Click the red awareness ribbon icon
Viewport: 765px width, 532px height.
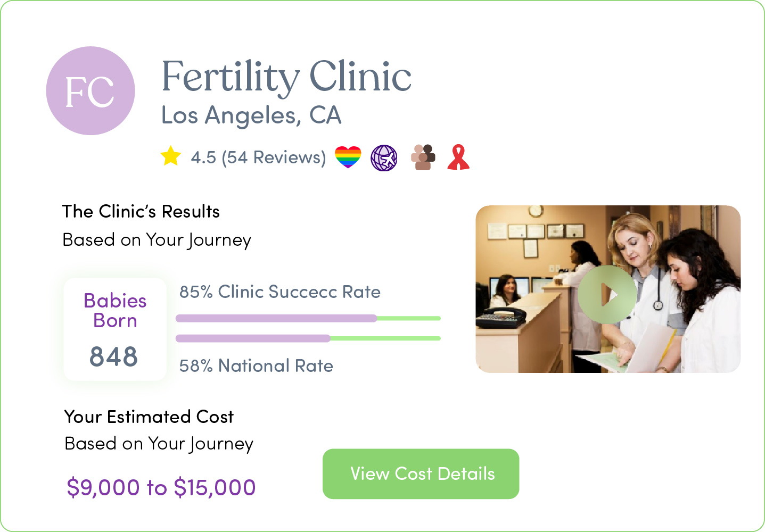click(x=458, y=157)
